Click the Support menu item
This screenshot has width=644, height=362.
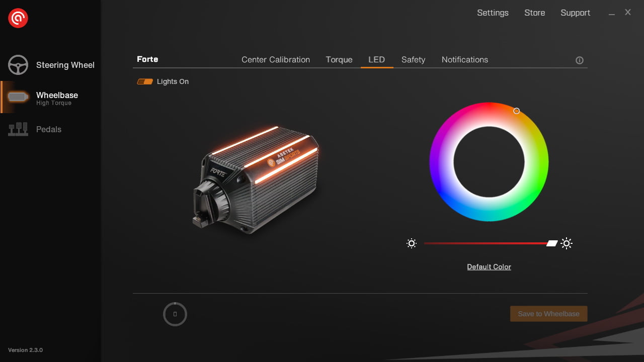[x=575, y=13]
